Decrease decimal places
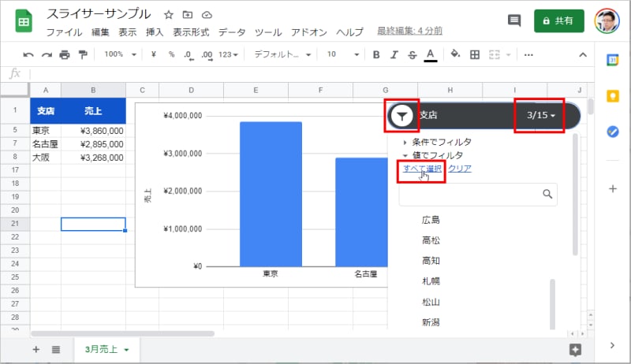The width and height of the screenshot is (631, 364). (189, 54)
